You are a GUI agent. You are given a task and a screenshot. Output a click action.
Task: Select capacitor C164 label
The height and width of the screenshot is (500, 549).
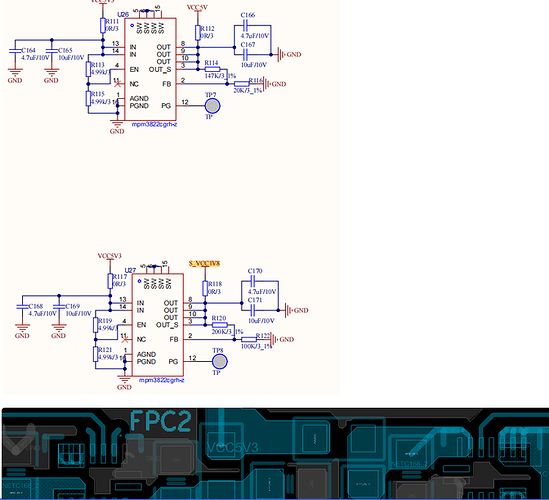(28, 50)
